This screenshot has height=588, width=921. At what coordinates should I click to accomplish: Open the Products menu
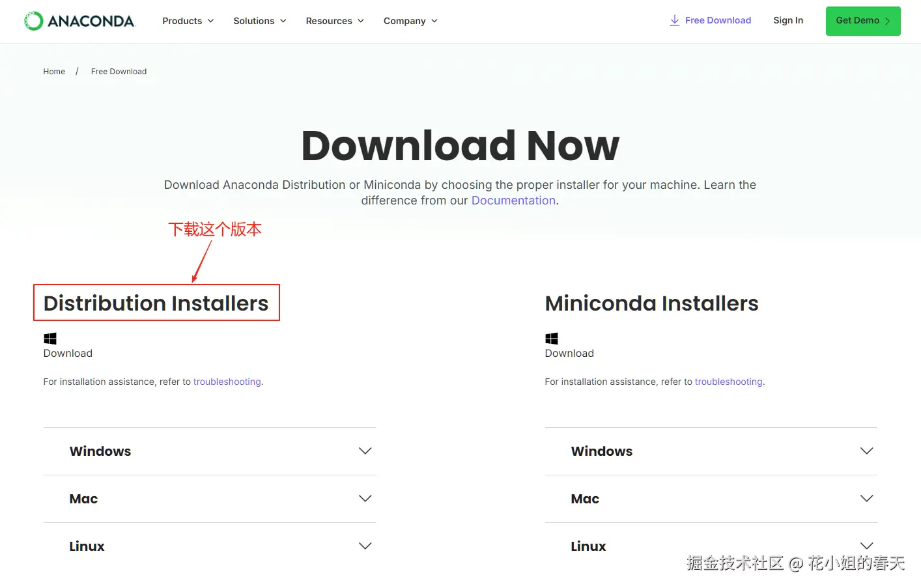click(x=188, y=21)
